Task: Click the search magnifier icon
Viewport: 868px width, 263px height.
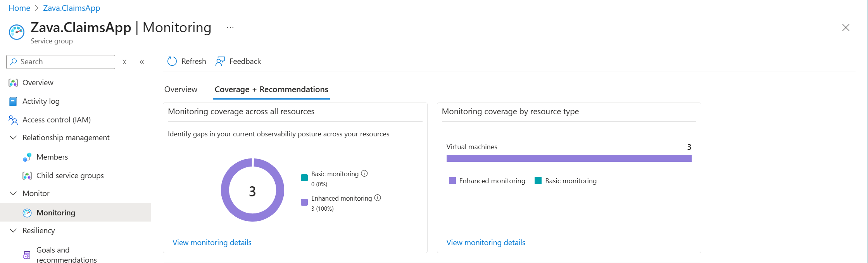Action: pos(13,62)
